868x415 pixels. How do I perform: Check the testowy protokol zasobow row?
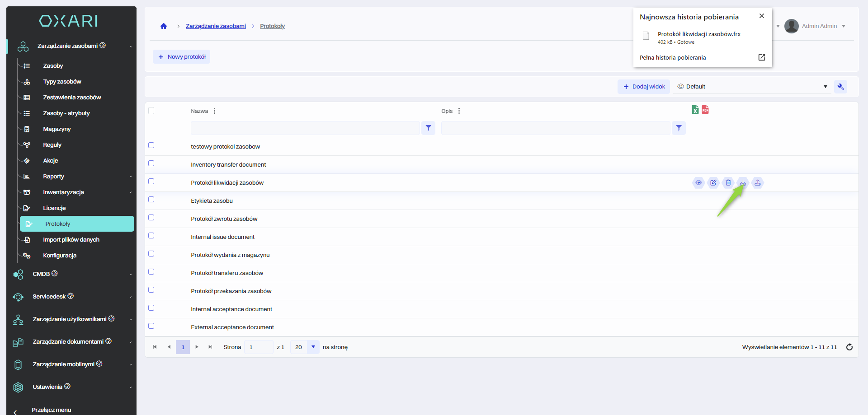pyautogui.click(x=151, y=145)
